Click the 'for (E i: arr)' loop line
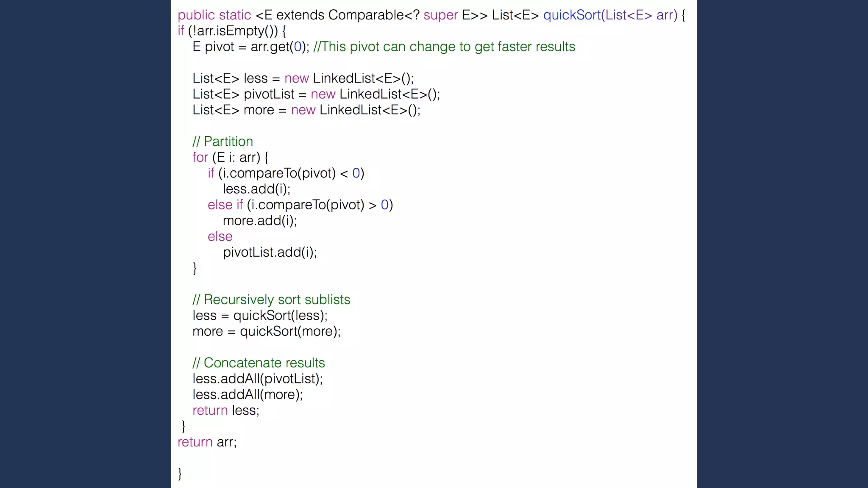868x488 pixels. 230,158
